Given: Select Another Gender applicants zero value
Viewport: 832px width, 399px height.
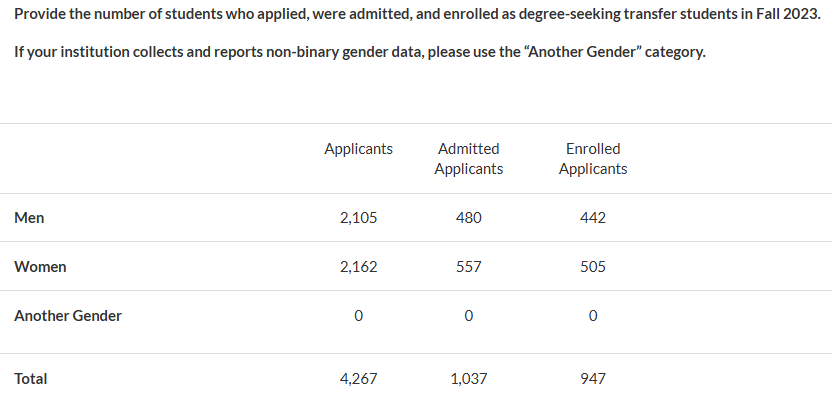Looking at the screenshot, I should pos(359,316).
